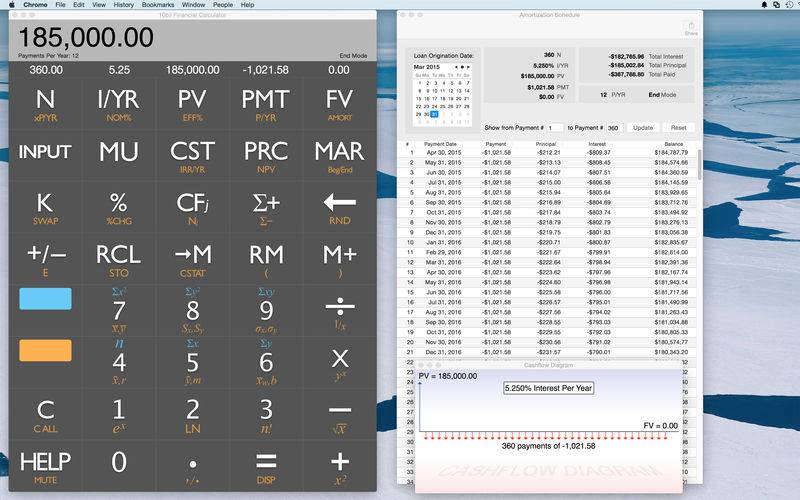800x500 pixels.
Task: Click the INPUT key
Action: click(45, 155)
